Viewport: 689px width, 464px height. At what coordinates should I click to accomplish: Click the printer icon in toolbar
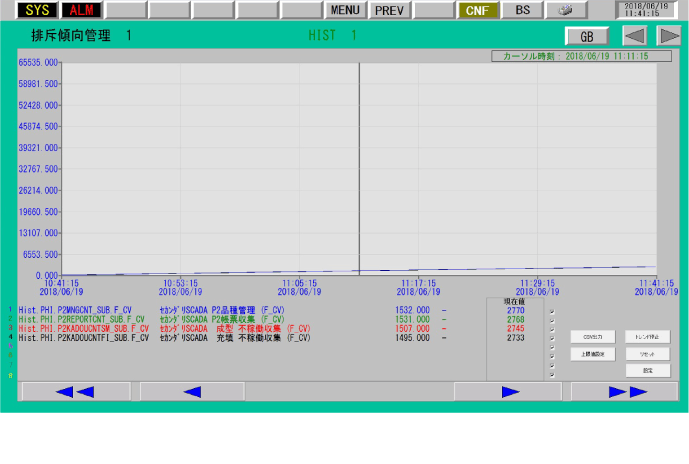point(566,10)
